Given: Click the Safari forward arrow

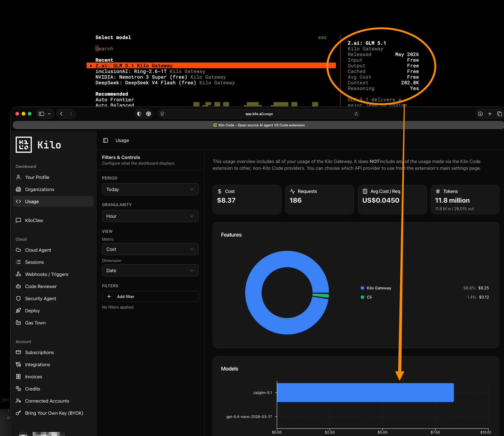Looking at the screenshot, I should [x=71, y=114].
